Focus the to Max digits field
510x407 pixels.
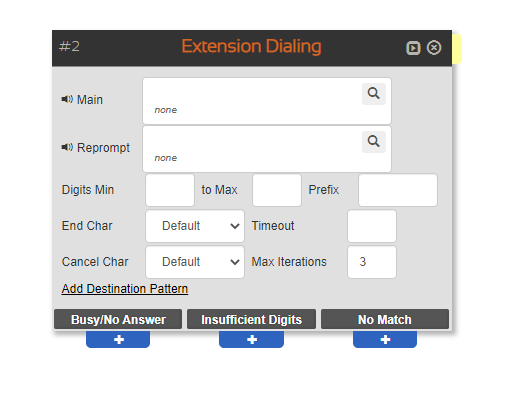[x=277, y=190]
